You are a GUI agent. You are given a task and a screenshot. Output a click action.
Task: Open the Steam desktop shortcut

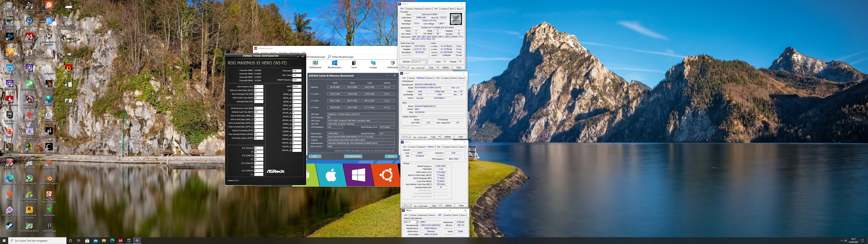(x=9, y=227)
